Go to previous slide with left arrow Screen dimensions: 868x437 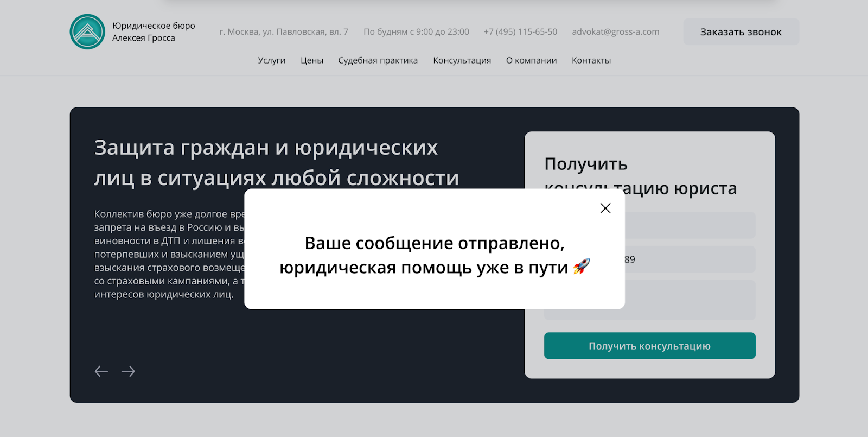tap(101, 371)
